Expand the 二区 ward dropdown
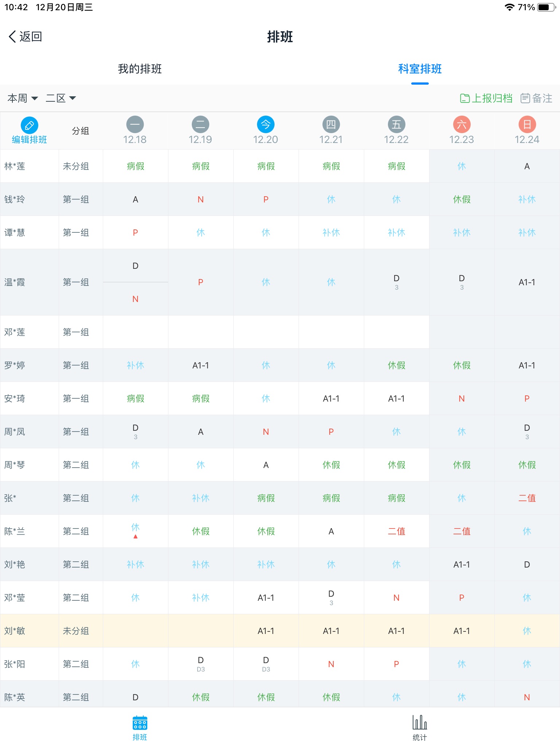The height and width of the screenshot is (747, 560). tap(61, 98)
